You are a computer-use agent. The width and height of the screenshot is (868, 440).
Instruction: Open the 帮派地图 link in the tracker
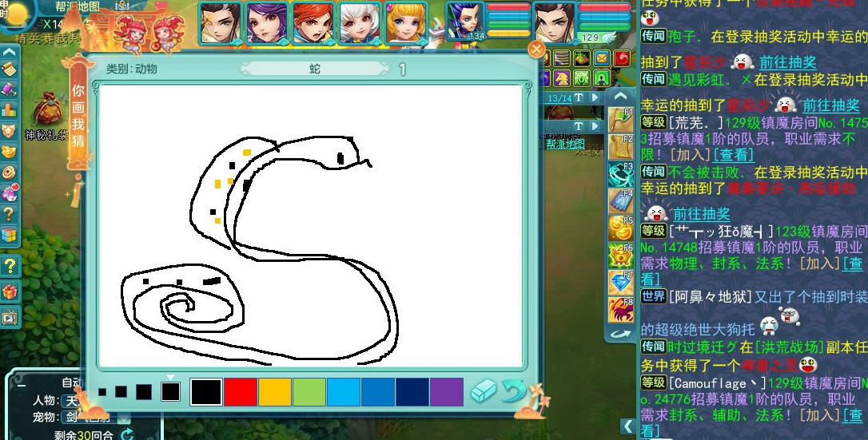565,144
